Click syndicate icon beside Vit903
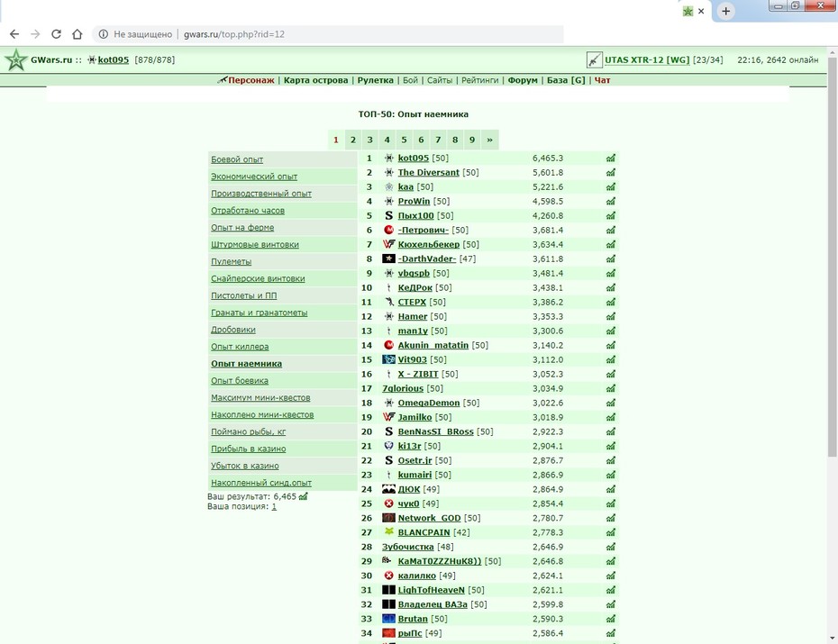 (x=388, y=360)
